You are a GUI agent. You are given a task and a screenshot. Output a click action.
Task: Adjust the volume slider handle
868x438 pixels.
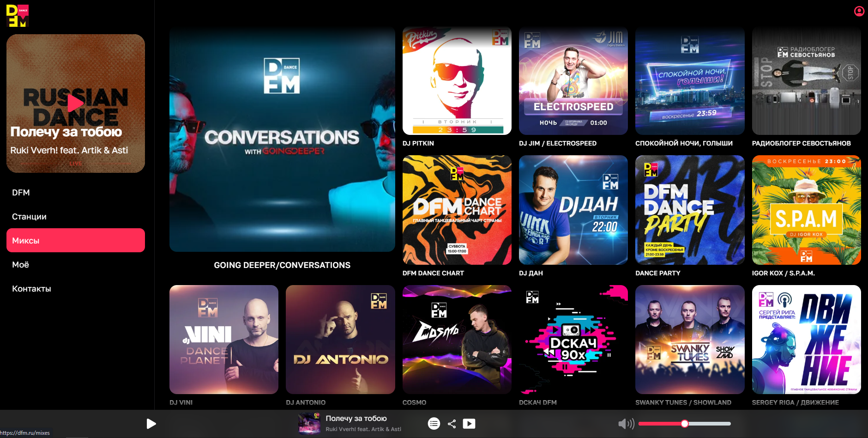[685, 424]
